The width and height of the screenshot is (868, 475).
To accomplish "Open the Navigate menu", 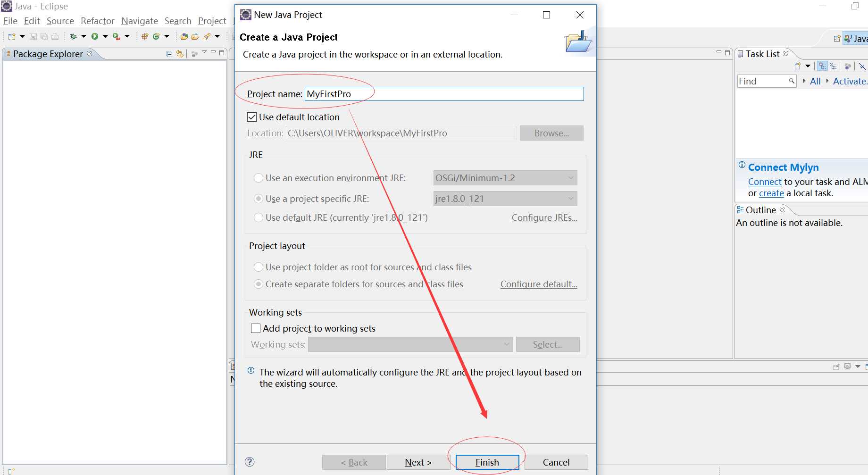I will pos(140,21).
